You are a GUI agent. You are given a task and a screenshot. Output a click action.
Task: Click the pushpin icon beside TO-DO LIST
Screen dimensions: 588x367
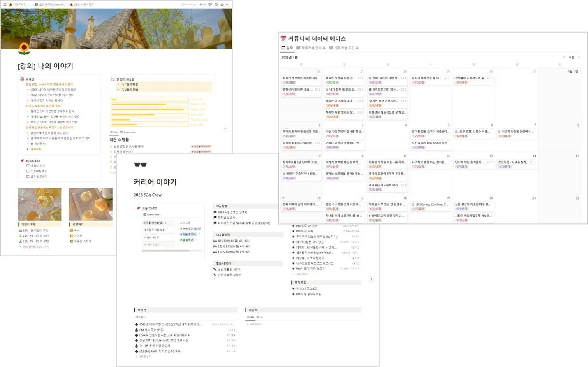click(x=22, y=160)
